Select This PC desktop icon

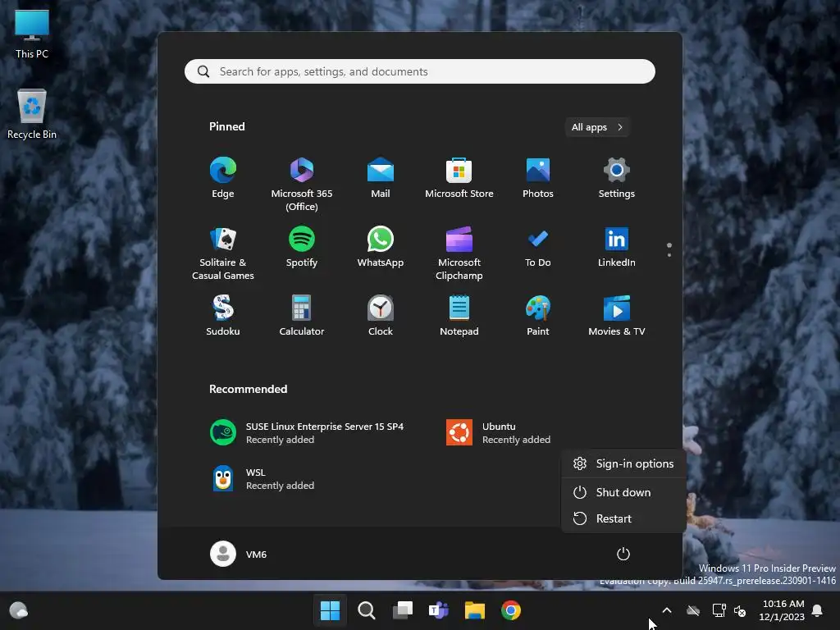point(32,33)
